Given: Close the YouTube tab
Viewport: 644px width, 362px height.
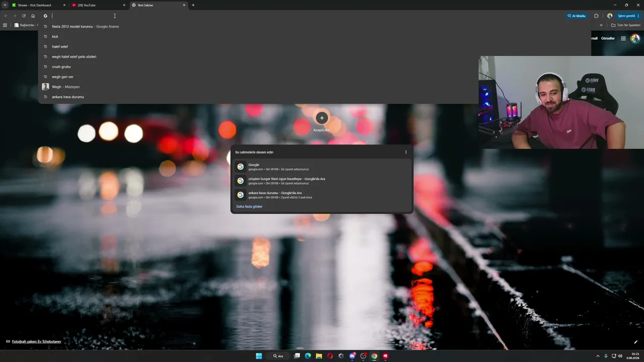Looking at the screenshot, I should (x=124, y=5).
